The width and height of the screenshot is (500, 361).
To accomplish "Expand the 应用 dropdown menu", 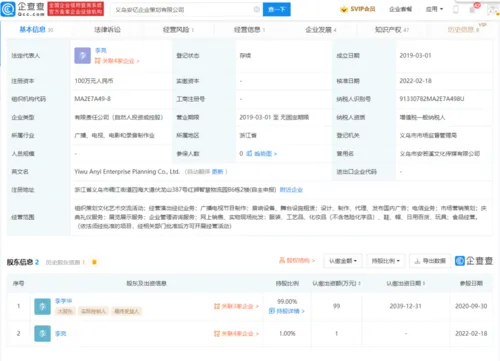I will tap(434, 9).
